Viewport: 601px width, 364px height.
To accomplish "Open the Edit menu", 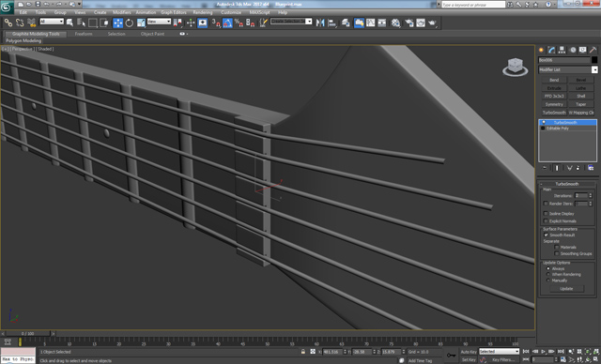I will [x=23, y=12].
